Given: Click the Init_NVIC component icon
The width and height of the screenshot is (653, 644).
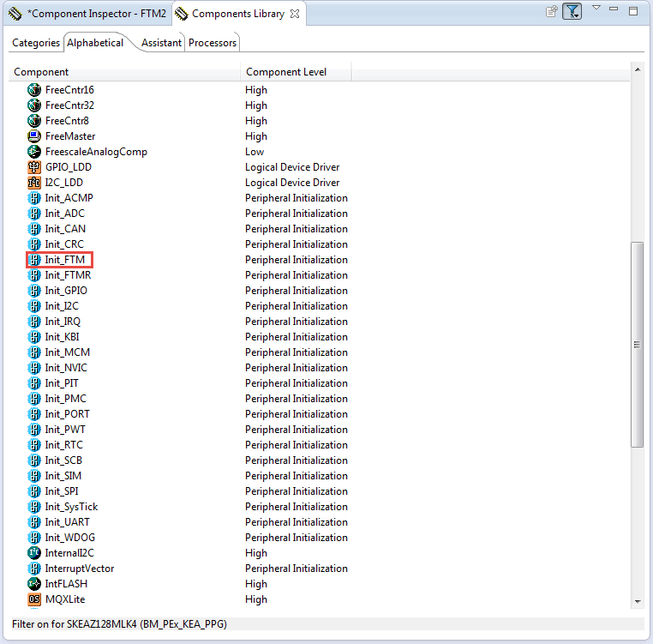Looking at the screenshot, I should coord(34,367).
